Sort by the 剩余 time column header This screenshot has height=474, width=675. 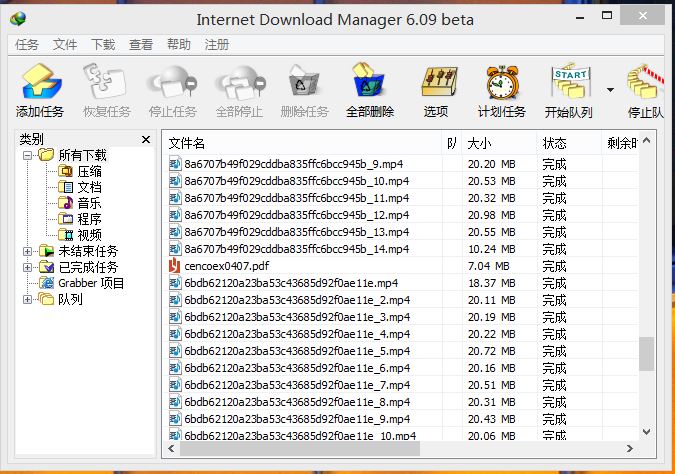click(x=619, y=143)
